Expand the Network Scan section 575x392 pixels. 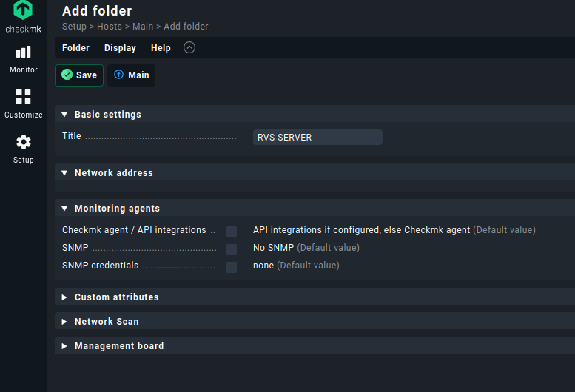(x=64, y=322)
